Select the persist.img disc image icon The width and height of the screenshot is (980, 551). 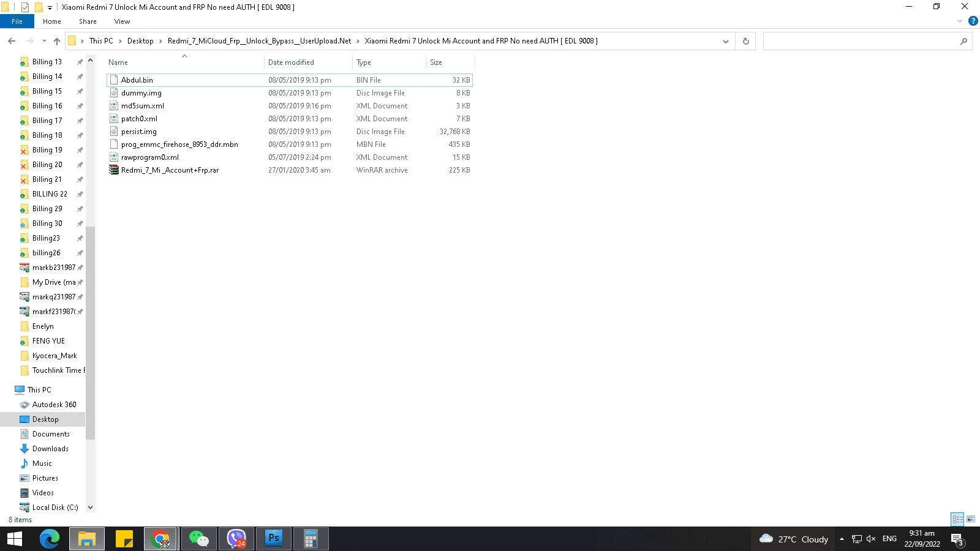(114, 132)
